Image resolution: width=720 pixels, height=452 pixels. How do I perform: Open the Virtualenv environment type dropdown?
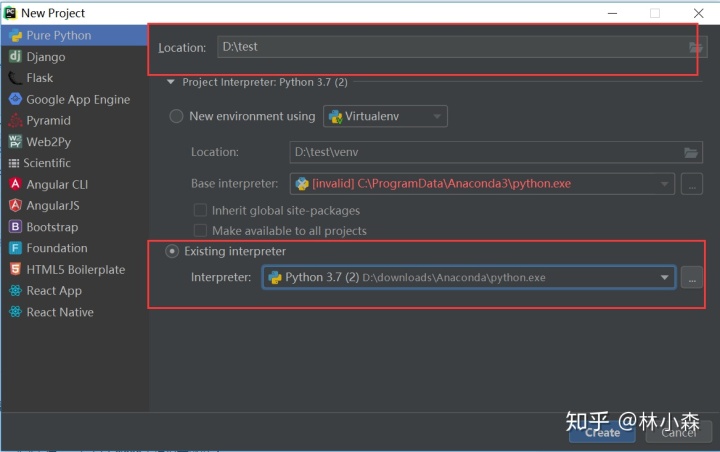pyautogui.click(x=385, y=116)
